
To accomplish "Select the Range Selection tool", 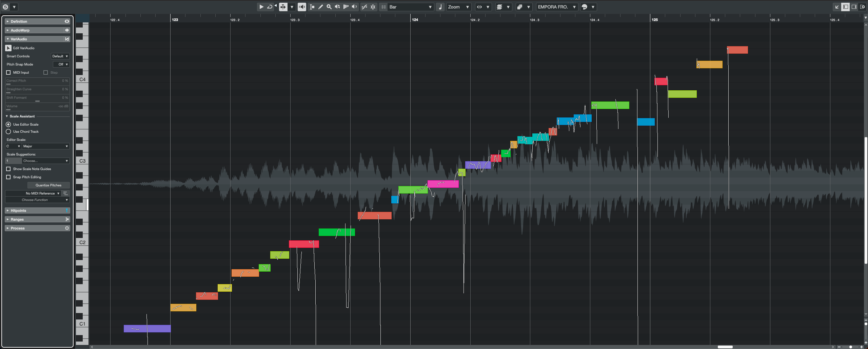I will tap(312, 7).
